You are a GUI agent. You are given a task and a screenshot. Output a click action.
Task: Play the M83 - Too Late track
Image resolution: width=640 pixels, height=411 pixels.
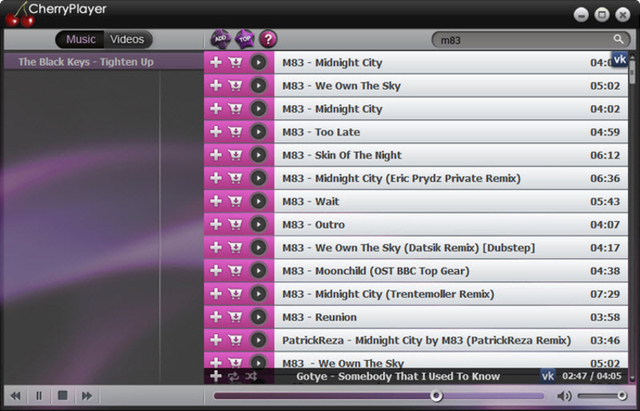(258, 132)
